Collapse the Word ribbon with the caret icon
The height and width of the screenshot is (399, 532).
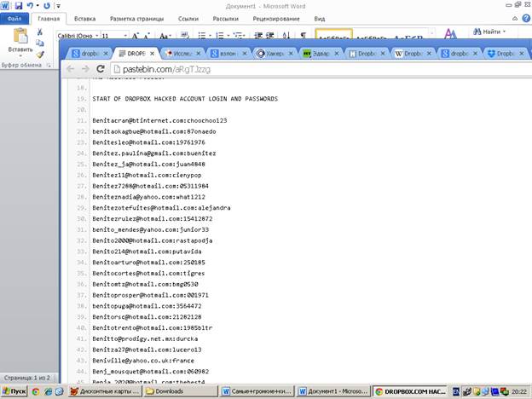pos(515,18)
